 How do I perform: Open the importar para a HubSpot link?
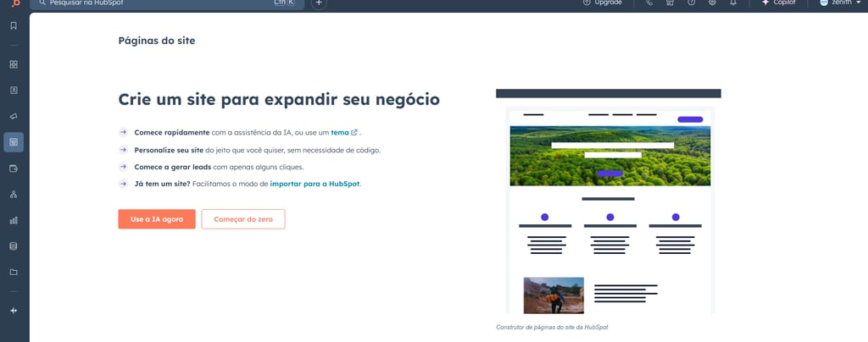click(x=315, y=184)
